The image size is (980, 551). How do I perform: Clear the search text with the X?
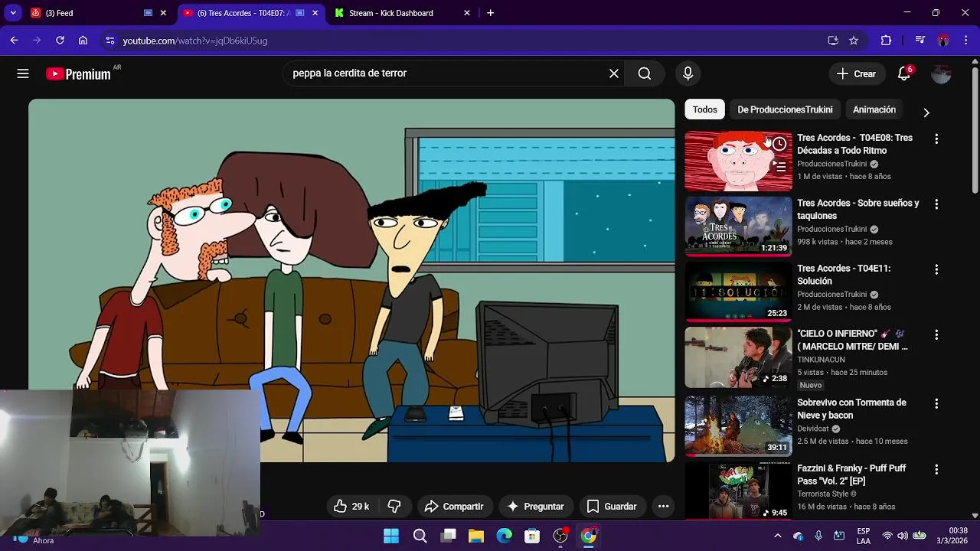tap(614, 73)
